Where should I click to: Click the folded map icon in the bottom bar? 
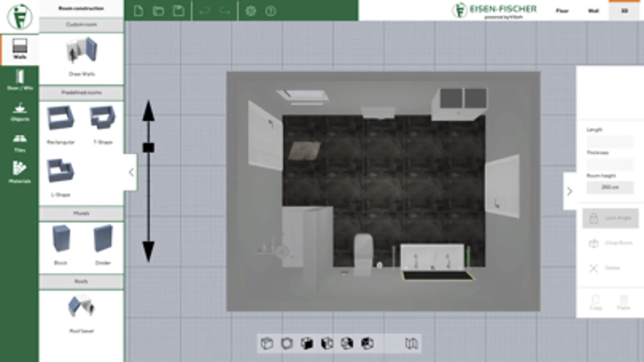pyautogui.click(x=411, y=343)
